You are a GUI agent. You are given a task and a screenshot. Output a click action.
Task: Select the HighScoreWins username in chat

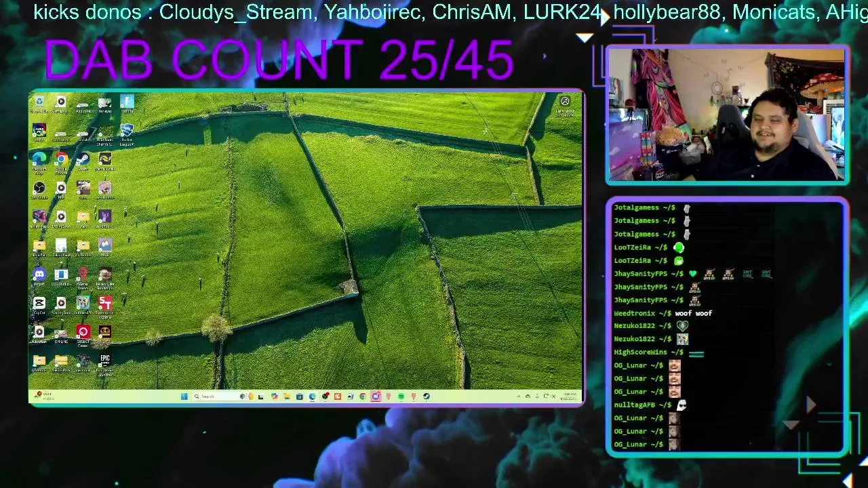click(640, 352)
